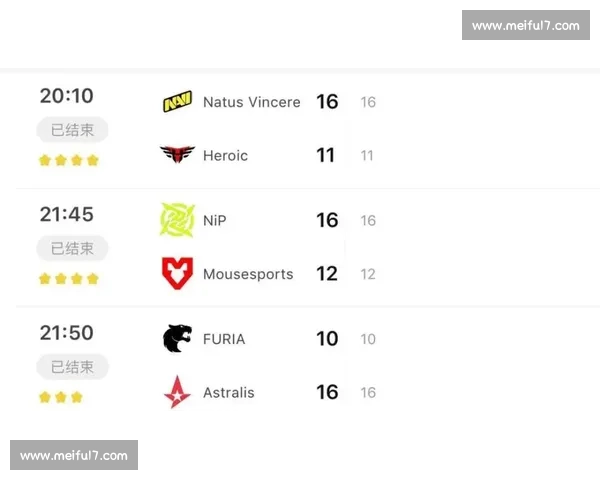
Task: Click the Astralis star logo
Action: pyautogui.click(x=177, y=392)
